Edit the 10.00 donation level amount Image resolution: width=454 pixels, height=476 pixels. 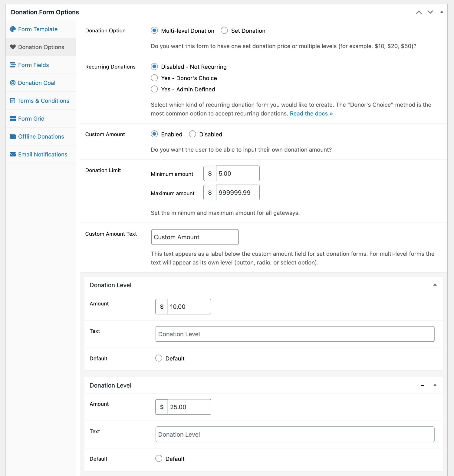[189, 307]
